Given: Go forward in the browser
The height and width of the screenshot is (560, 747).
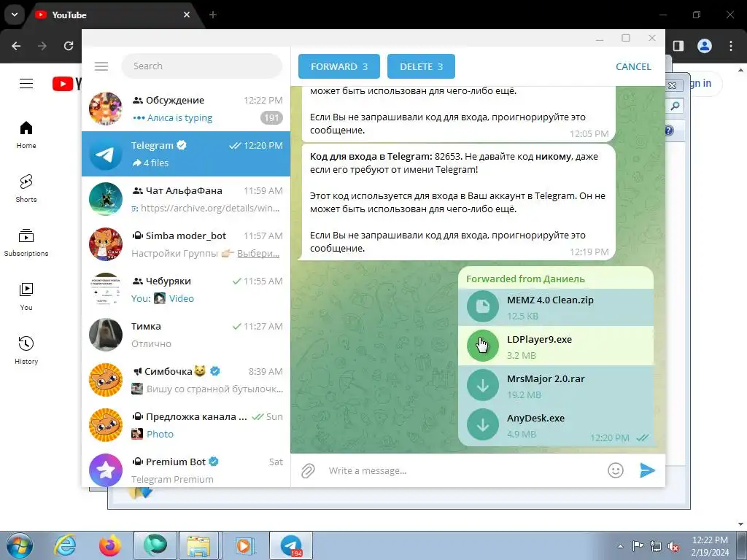Looking at the screenshot, I should pyautogui.click(x=42, y=46).
